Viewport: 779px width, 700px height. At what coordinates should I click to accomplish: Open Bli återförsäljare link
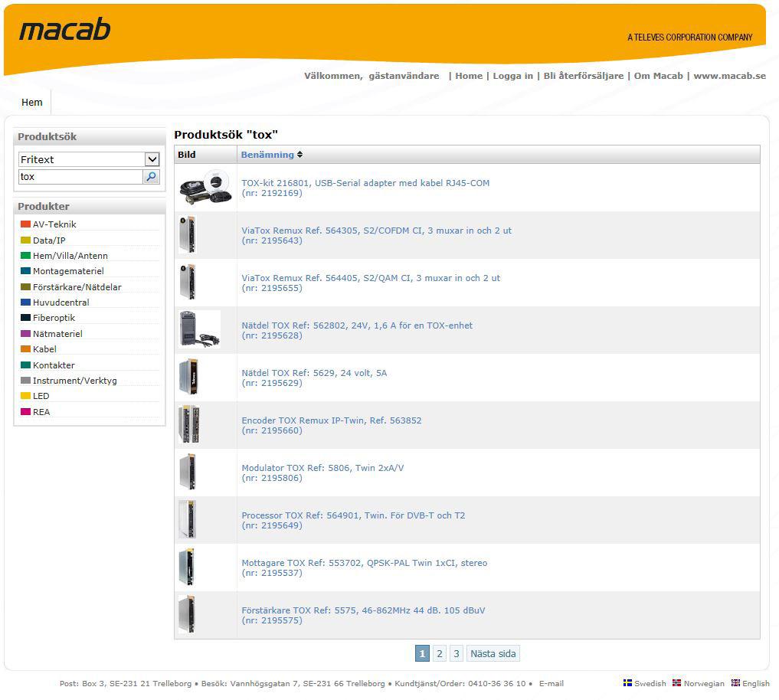[583, 76]
